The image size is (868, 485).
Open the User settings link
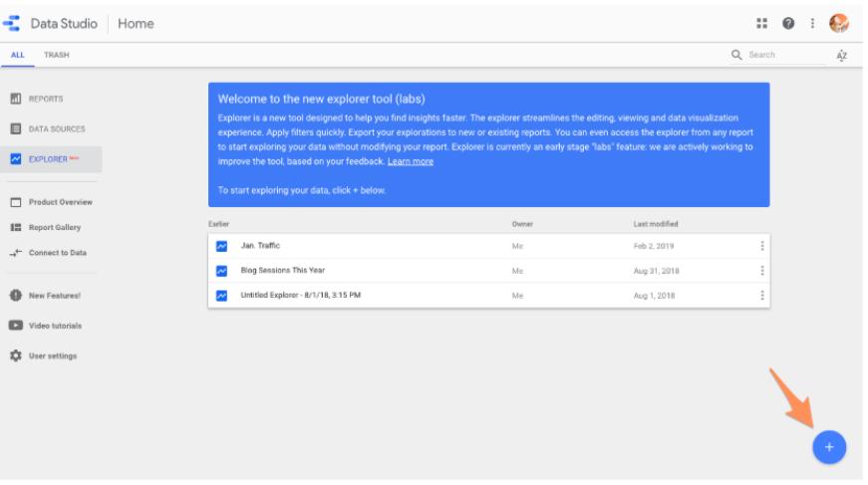pyautogui.click(x=53, y=356)
